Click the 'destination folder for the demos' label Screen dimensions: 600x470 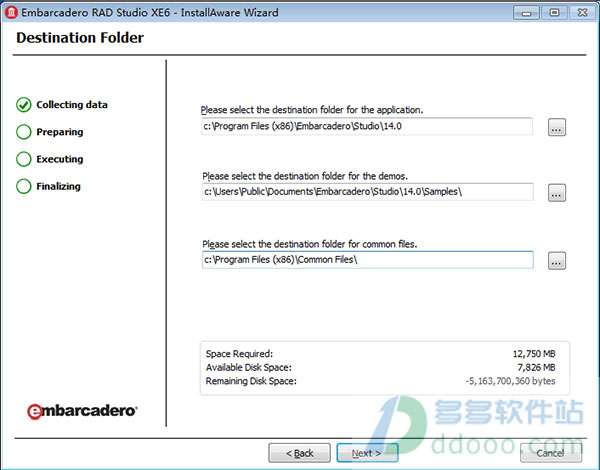(305, 176)
